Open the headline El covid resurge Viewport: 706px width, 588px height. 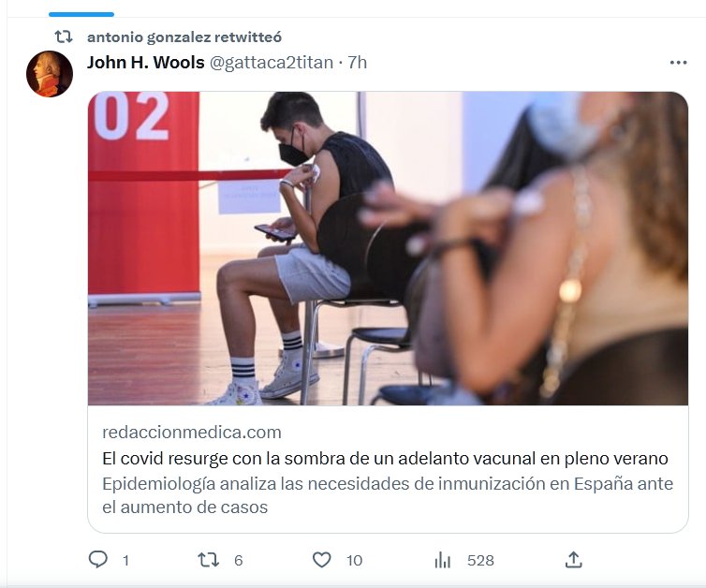(x=385, y=459)
